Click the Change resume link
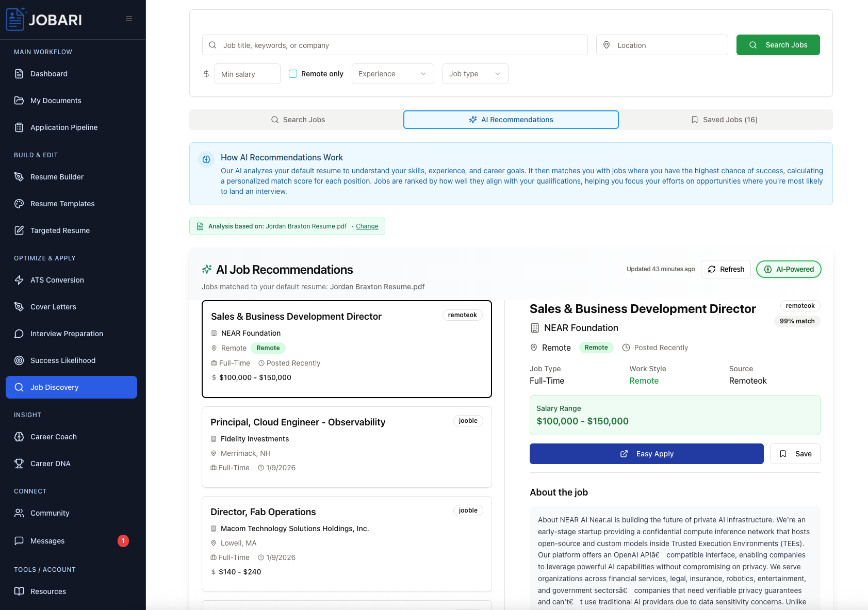The width and height of the screenshot is (868, 610). [367, 226]
